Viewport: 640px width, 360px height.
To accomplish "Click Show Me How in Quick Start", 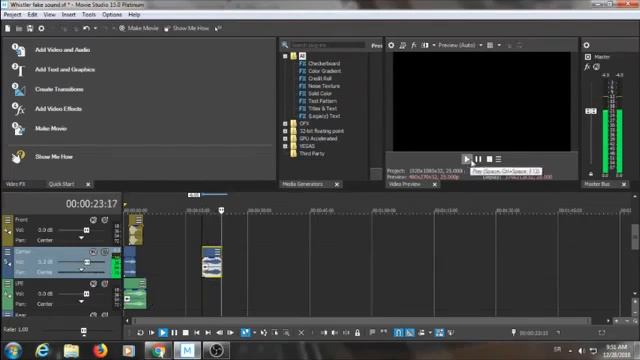I will click(54, 157).
